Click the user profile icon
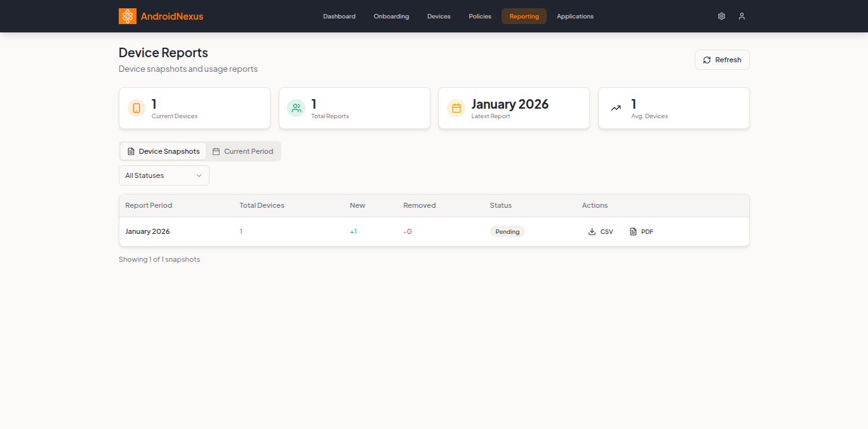The image size is (868, 429). 742,16
